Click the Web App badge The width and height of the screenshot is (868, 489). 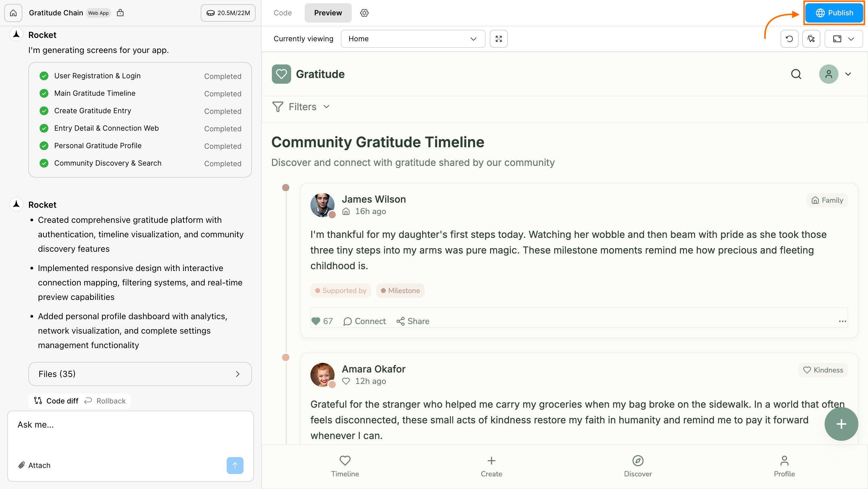[98, 13]
